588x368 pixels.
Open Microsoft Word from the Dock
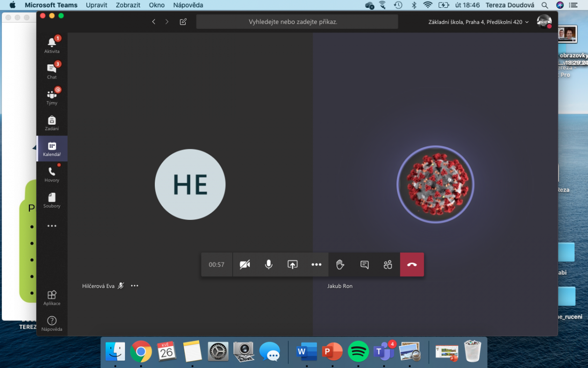[307, 351]
